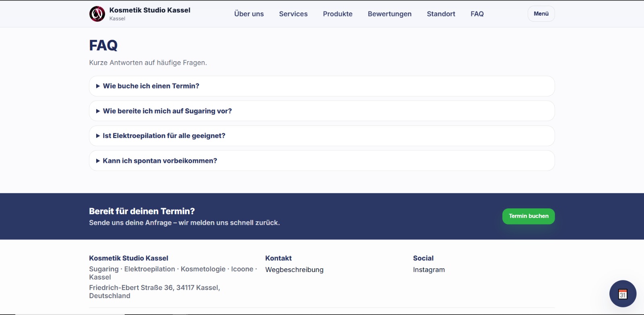This screenshot has width=644, height=315.
Task: Expand 'Ist Elektroepilation für alle geeignet?'
Action: click(164, 136)
